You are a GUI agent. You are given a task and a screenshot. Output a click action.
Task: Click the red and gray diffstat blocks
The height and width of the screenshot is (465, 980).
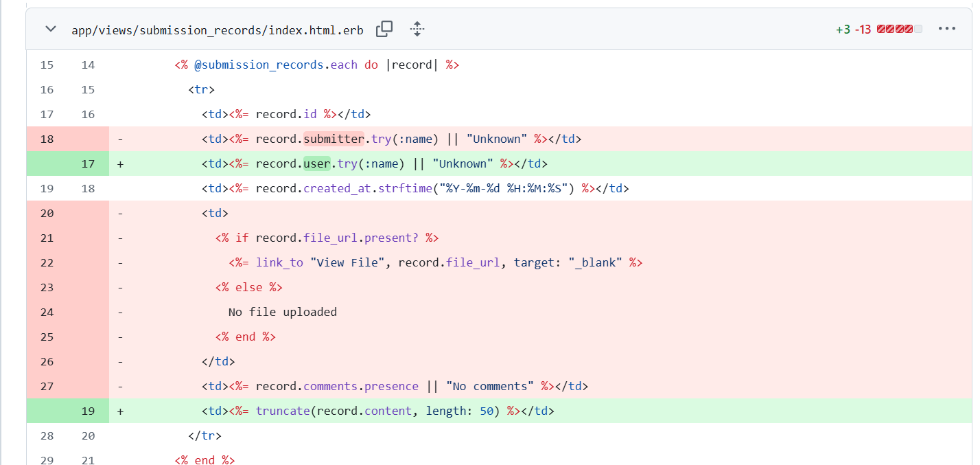899,30
